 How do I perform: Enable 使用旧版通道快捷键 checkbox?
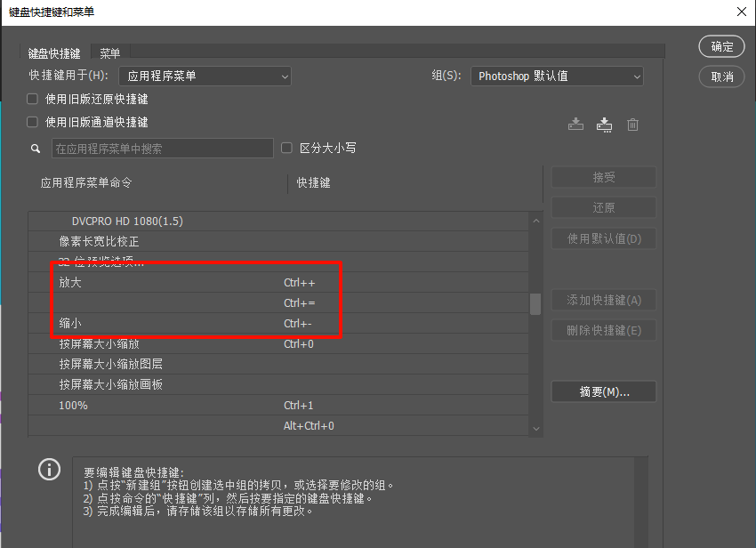31,122
